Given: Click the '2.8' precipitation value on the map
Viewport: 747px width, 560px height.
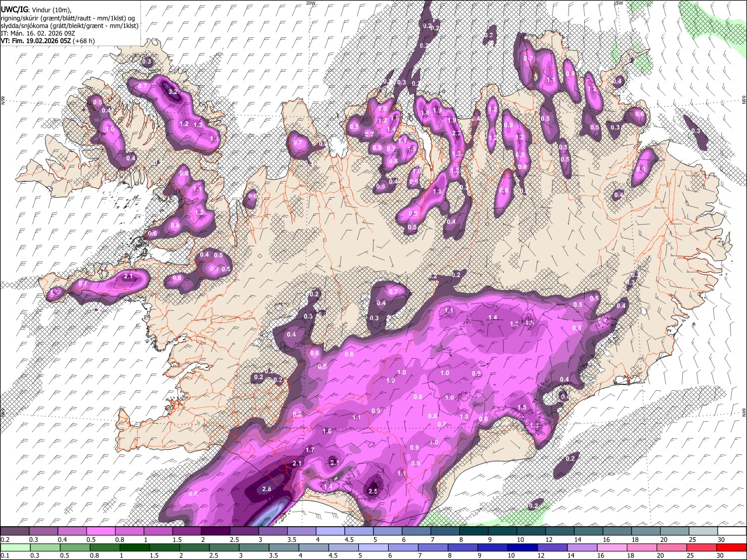Looking at the screenshot, I should pos(267,489).
